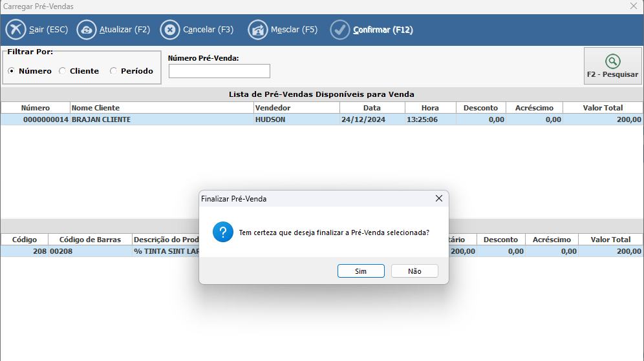Click the Sair (ESC) exit icon

pyautogui.click(x=16, y=30)
